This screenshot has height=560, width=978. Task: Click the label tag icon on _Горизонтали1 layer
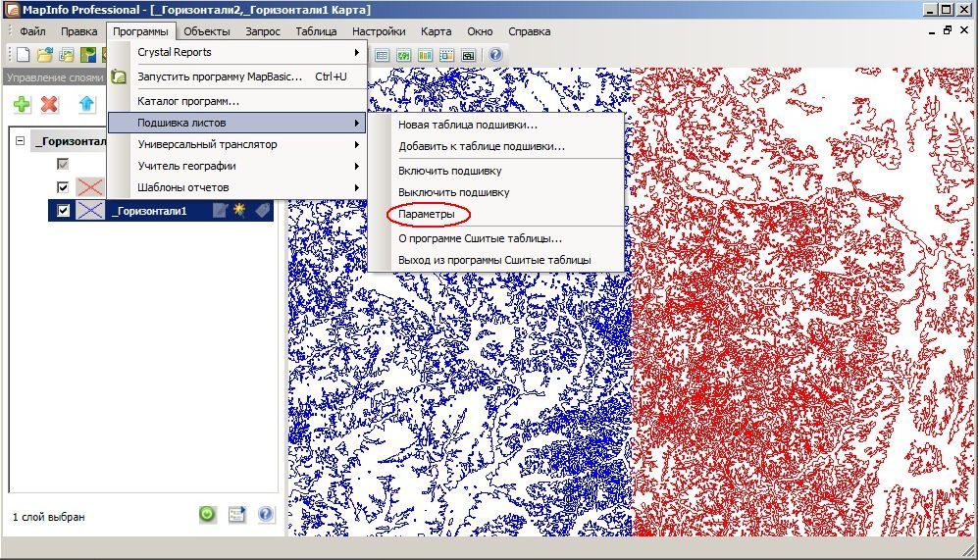[x=263, y=210]
